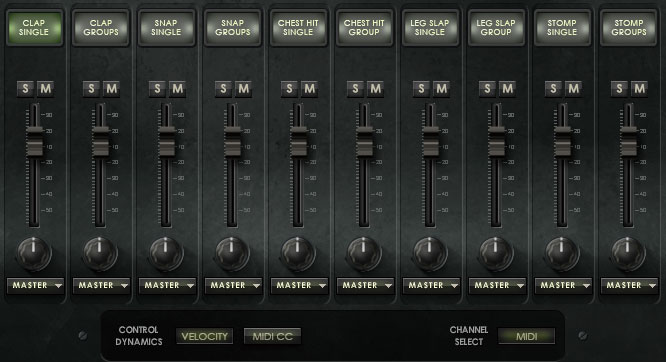Mute the Clap Single channel
Screen dimensions: 666x362
(x=45, y=89)
